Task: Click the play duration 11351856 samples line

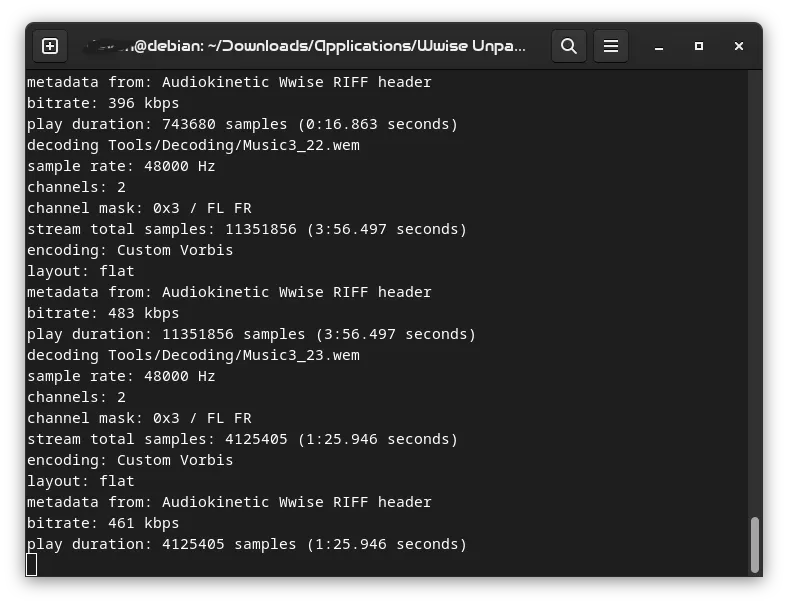Action: [251, 334]
